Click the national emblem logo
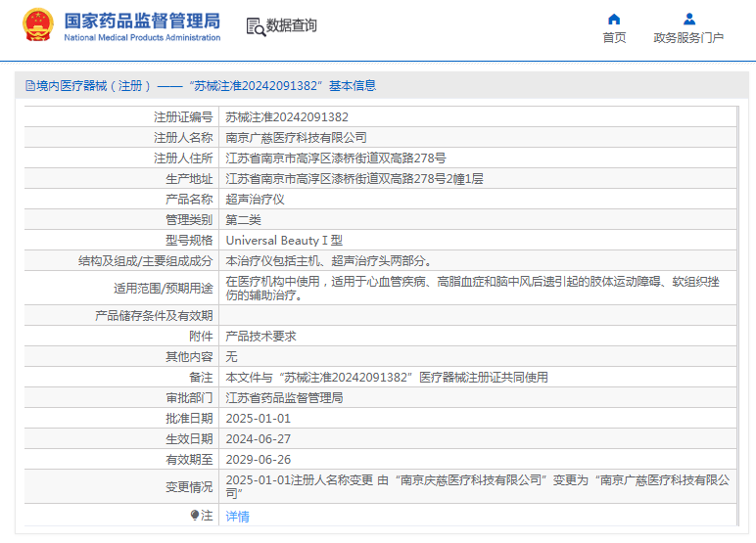 pos(38,25)
